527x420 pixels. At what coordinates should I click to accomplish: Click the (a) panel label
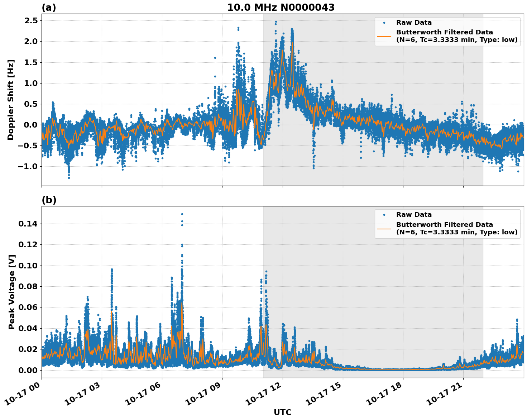coord(49,8)
